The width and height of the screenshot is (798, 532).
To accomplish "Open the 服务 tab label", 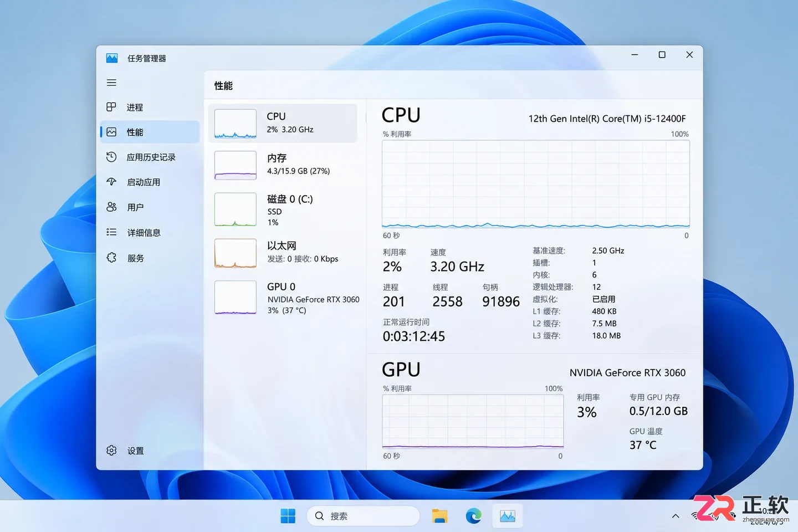I will (x=135, y=258).
